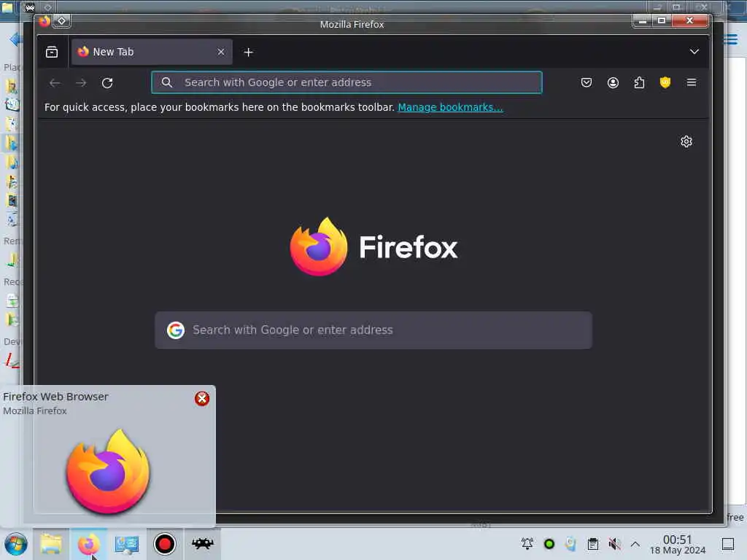Viewport: 747px width, 560px height.
Task: Maximize the Mozilla Firefox window
Action: [x=661, y=20]
